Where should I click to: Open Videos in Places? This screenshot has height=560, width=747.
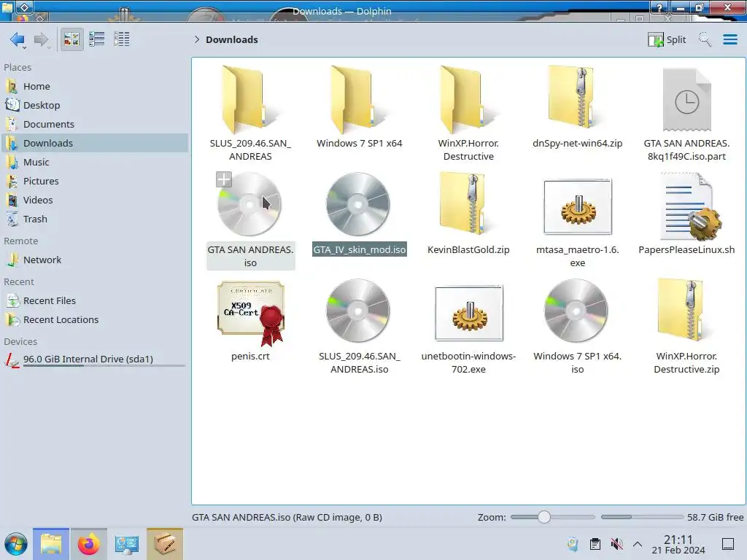pyautogui.click(x=94, y=201)
